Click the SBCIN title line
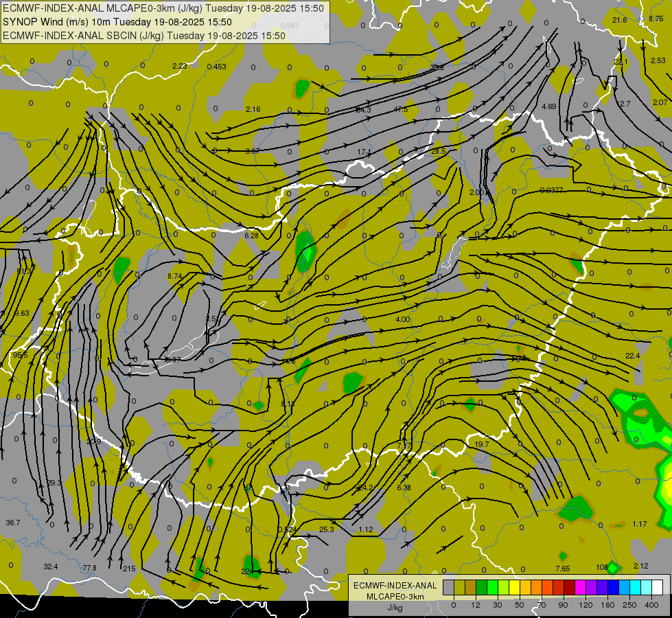Viewport: 672px width, 618px height. click(144, 36)
